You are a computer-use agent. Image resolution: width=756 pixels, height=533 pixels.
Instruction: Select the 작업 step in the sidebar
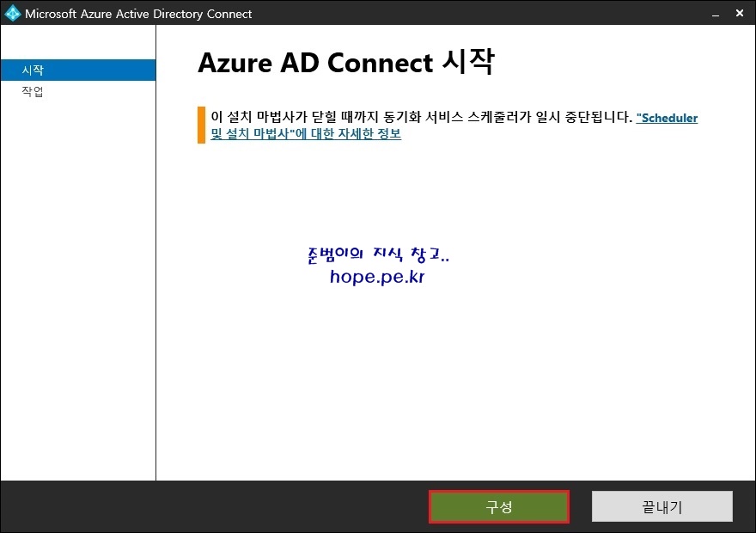(x=33, y=91)
